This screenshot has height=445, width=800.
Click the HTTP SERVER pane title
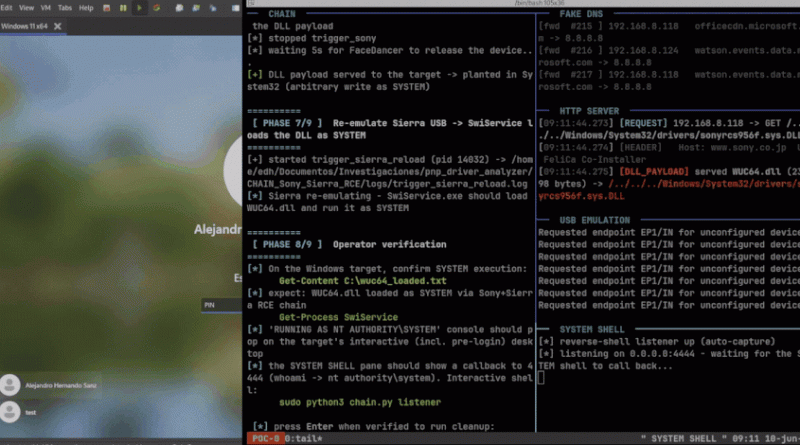pyautogui.click(x=589, y=111)
